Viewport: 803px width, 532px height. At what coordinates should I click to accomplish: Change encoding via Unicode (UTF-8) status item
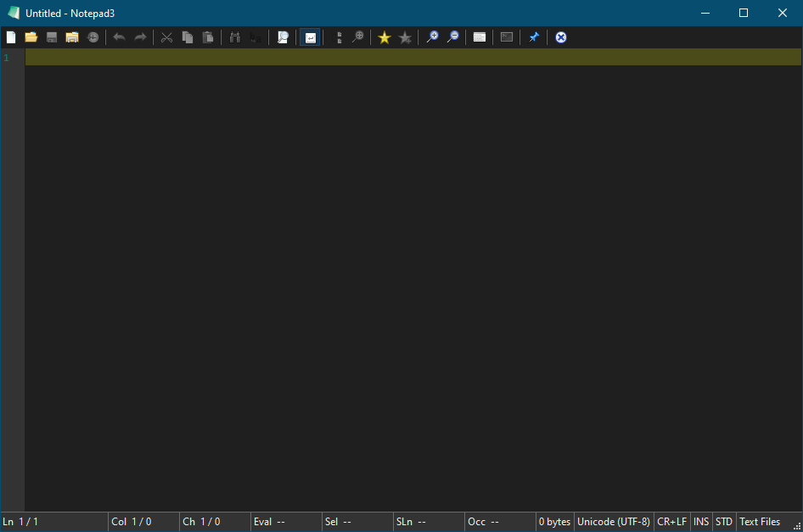(x=614, y=522)
